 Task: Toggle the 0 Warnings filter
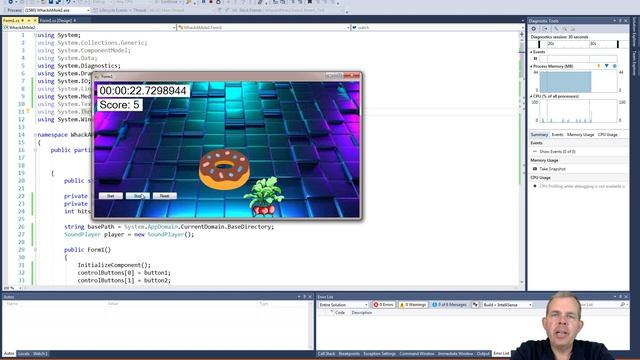[x=413, y=304]
